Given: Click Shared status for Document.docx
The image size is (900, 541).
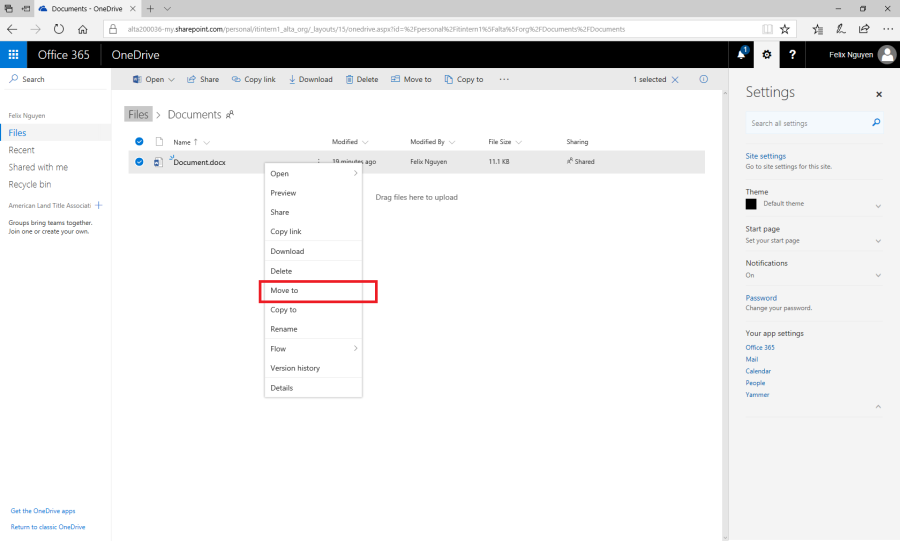Looking at the screenshot, I should click(580, 162).
